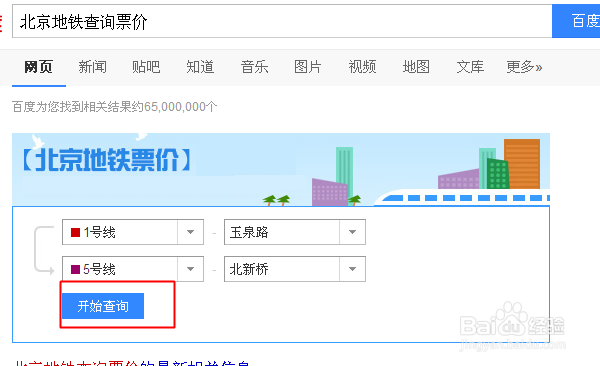
Task: Open the 1号线 line dropdown
Action: pyautogui.click(x=133, y=232)
